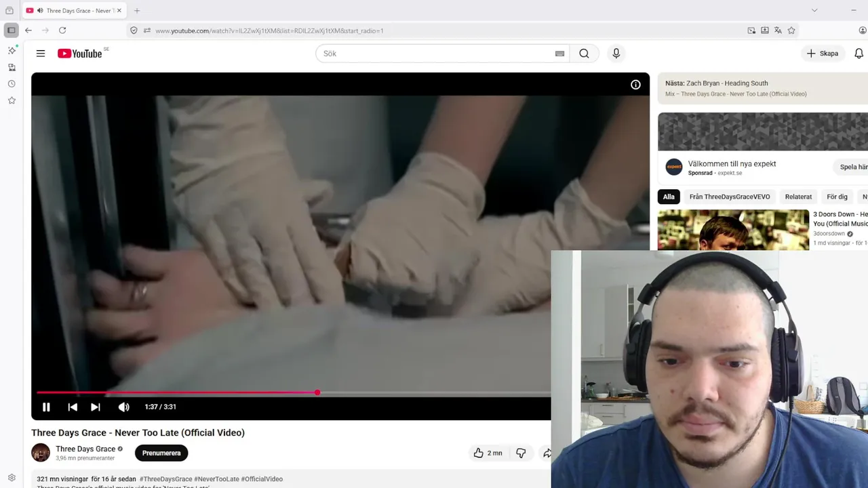868x488 pixels.
Task: Click the Three Days Grace channel avatar
Action: pos(41,453)
